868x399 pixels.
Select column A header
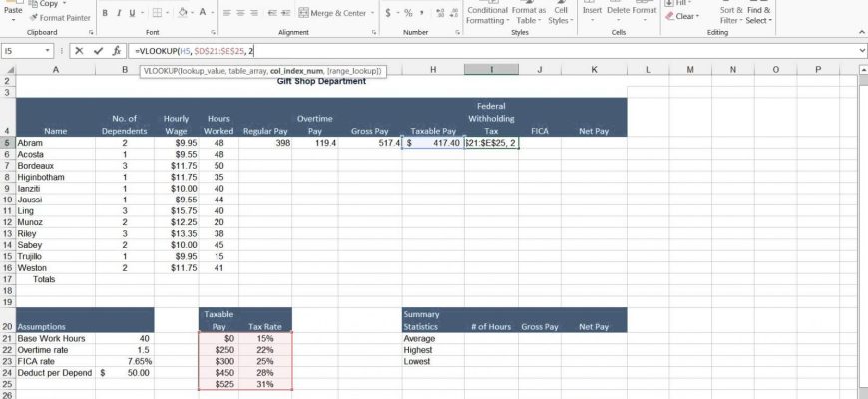point(55,69)
